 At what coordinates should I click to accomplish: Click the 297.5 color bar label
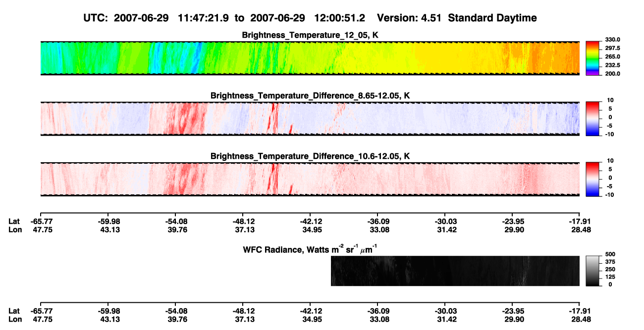point(612,48)
